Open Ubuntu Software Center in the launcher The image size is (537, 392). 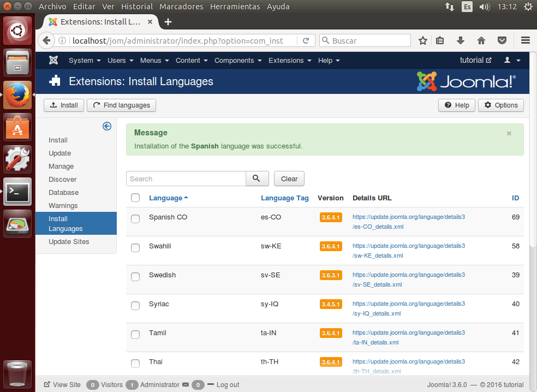[17, 127]
